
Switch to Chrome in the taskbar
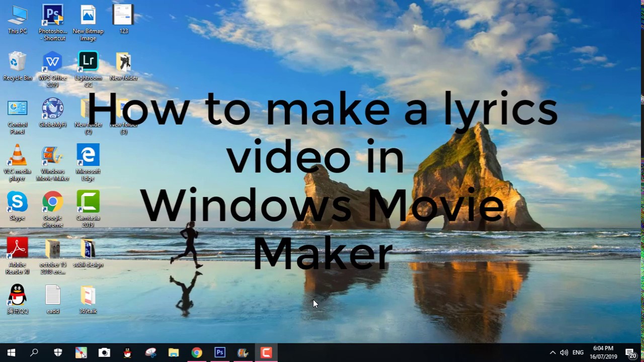(x=197, y=352)
